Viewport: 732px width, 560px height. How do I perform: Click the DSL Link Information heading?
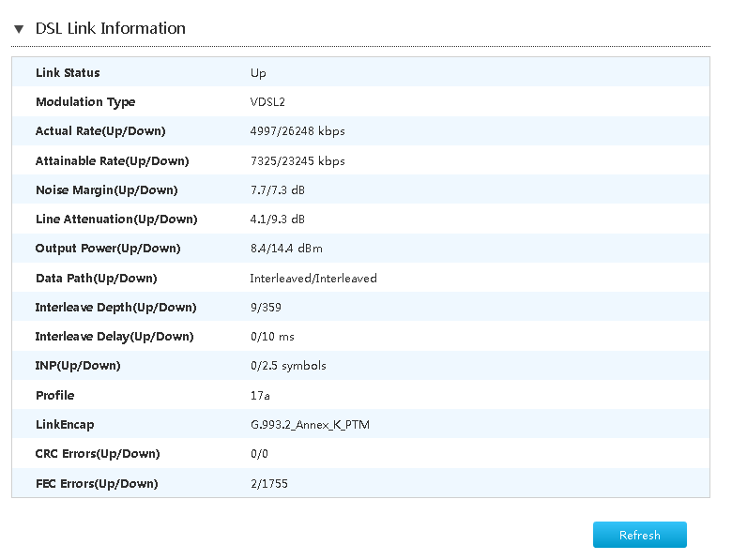(110, 28)
